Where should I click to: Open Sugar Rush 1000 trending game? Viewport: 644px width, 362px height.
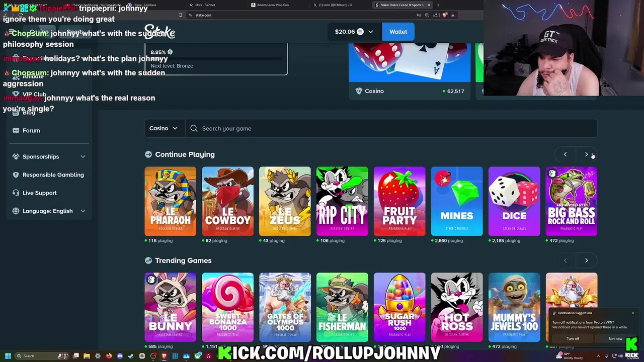(399, 307)
